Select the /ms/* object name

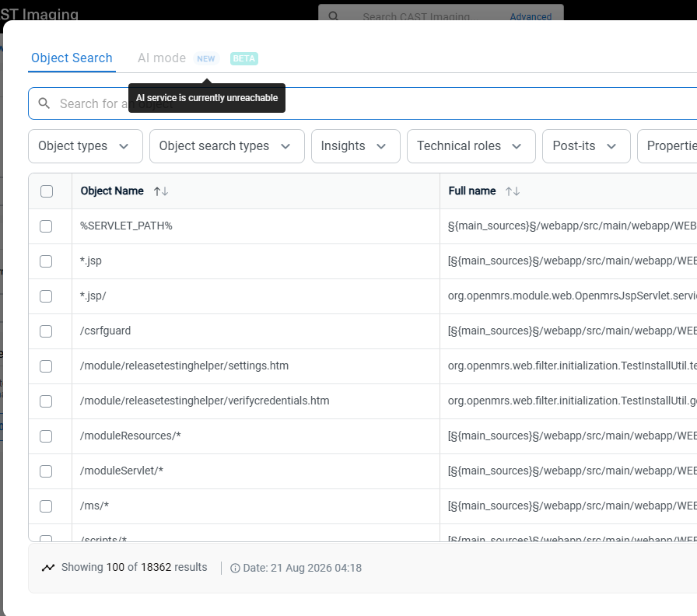click(94, 506)
